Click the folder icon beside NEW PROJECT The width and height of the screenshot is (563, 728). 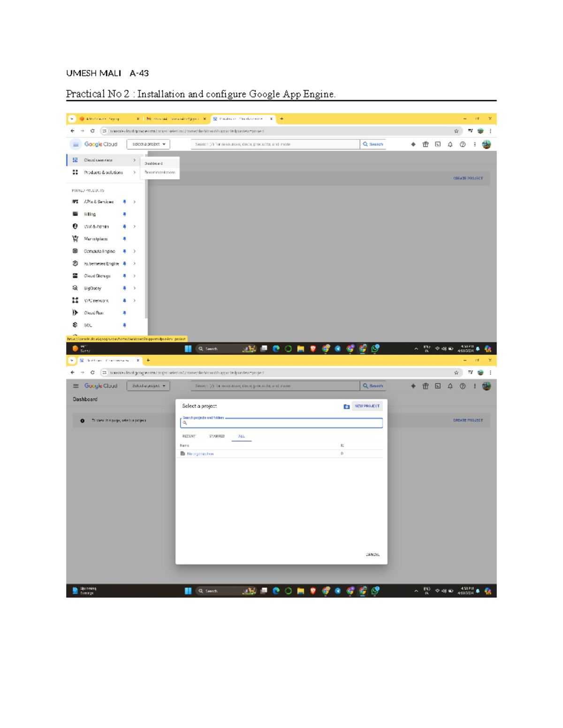click(346, 406)
